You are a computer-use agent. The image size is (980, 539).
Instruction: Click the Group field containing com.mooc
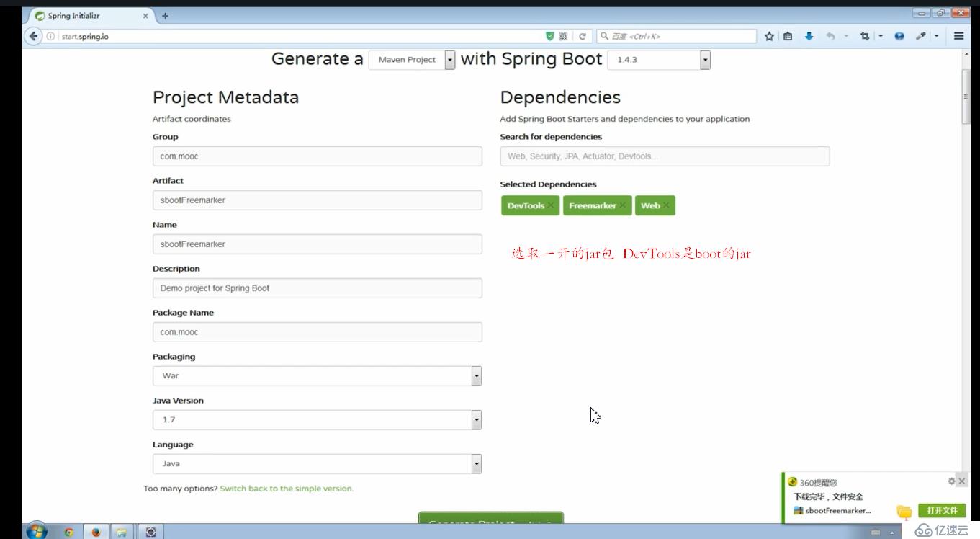(317, 156)
